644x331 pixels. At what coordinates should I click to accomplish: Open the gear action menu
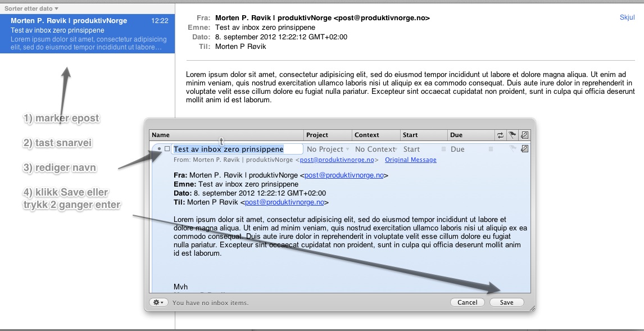[158, 302]
